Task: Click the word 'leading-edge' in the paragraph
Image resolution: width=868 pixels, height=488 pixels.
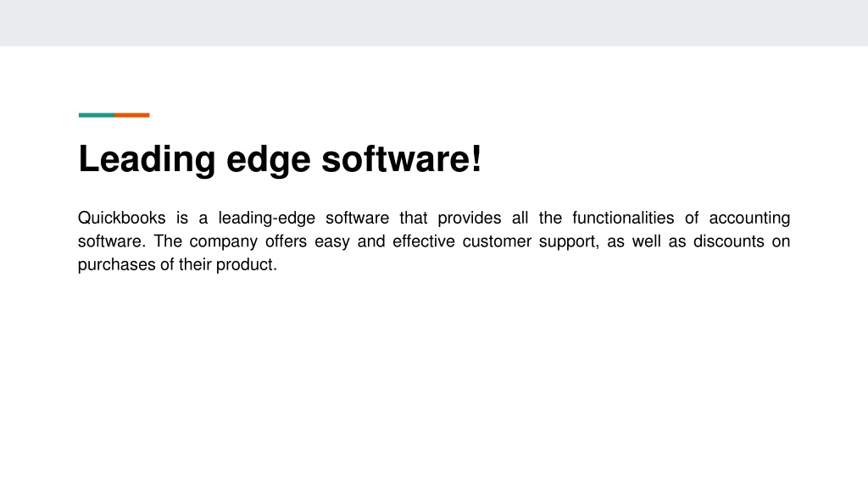Action: (x=267, y=219)
